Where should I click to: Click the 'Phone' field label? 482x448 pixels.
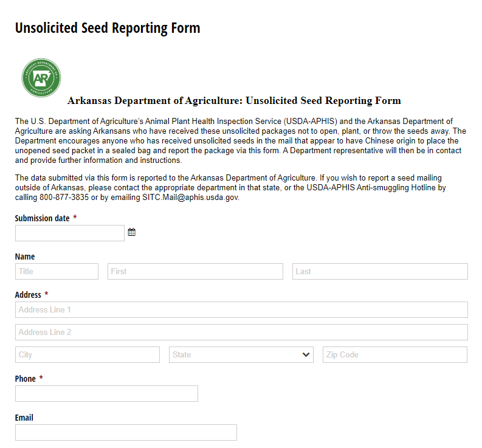tap(25, 379)
